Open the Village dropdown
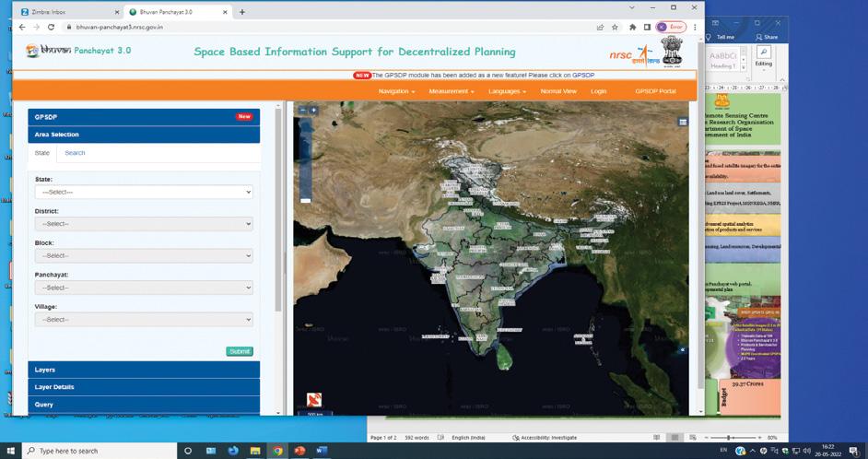 point(144,320)
